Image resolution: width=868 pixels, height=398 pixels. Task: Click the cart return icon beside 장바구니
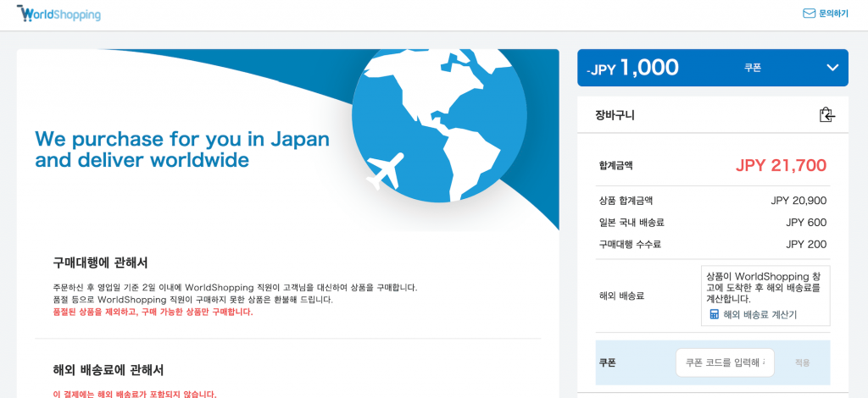(826, 115)
